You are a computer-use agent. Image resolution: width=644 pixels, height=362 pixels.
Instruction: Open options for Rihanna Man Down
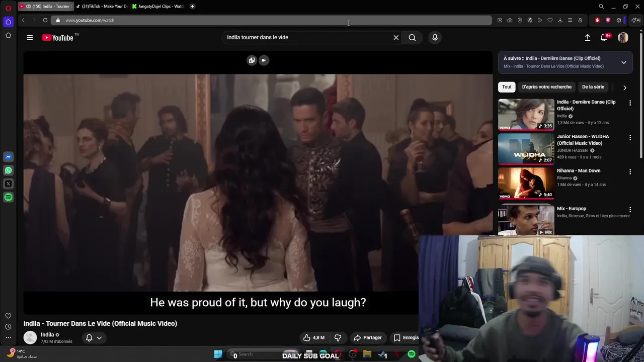coord(630,171)
